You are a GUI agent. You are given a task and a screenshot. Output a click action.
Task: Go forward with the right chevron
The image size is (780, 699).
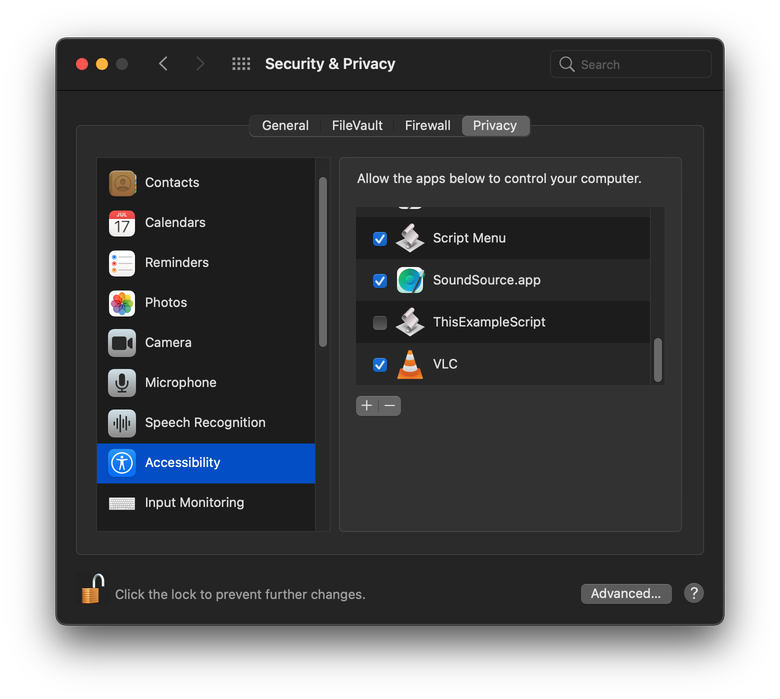[200, 64]
